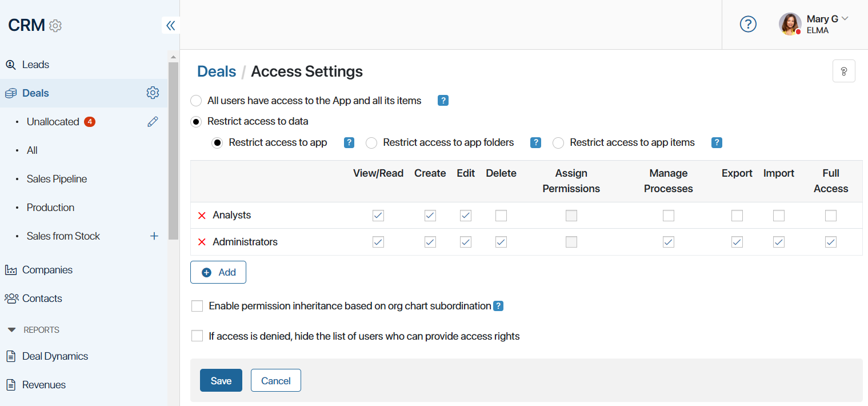Click the Add group button
Screen dimensions: 868x406
tap(218, 272)
